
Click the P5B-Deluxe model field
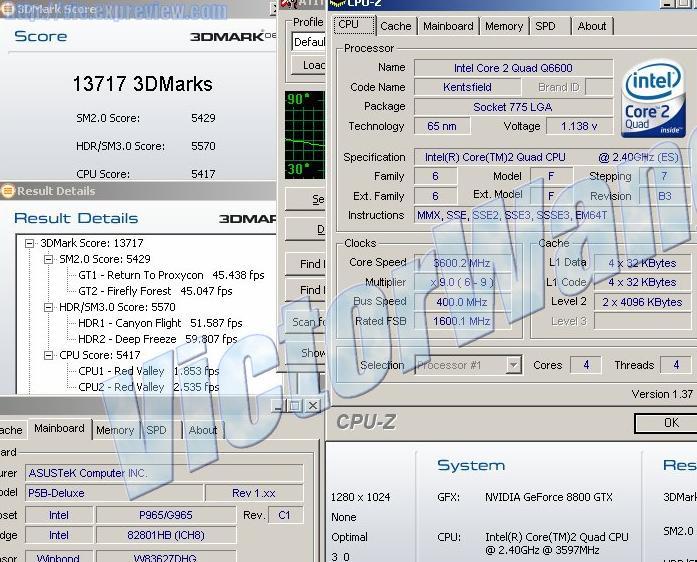tap(114, 493)
